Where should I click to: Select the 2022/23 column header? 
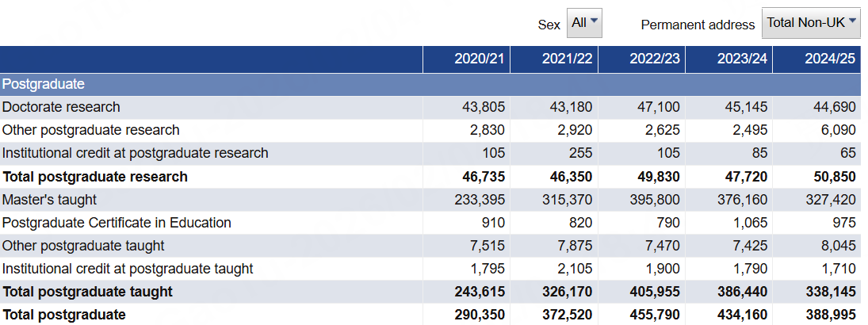click(654, 59)
